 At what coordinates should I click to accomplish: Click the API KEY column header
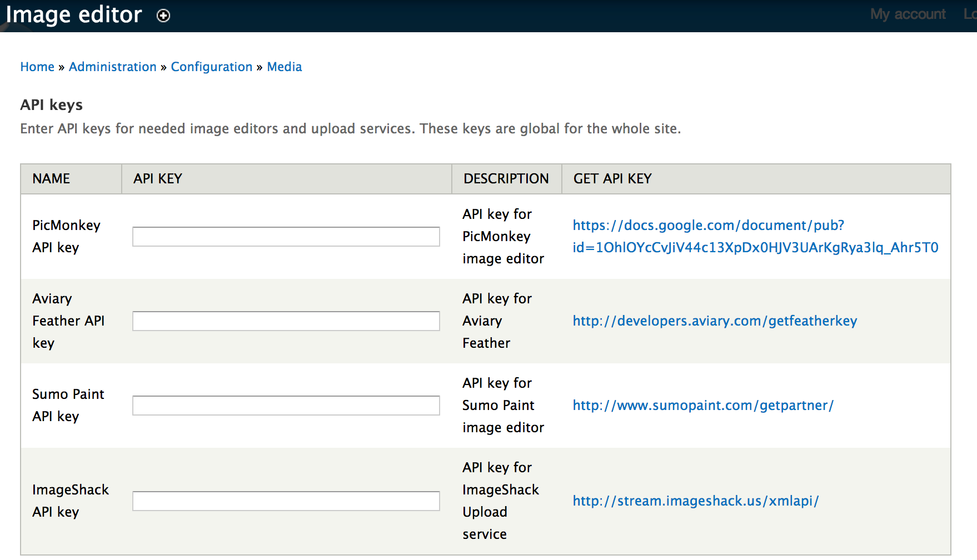click(x=157, y=178)
